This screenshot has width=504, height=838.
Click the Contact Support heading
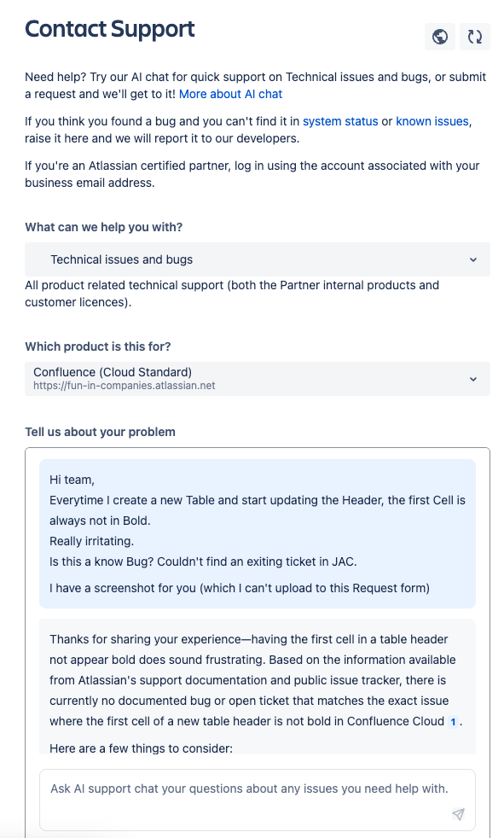[x=110, y=29]
